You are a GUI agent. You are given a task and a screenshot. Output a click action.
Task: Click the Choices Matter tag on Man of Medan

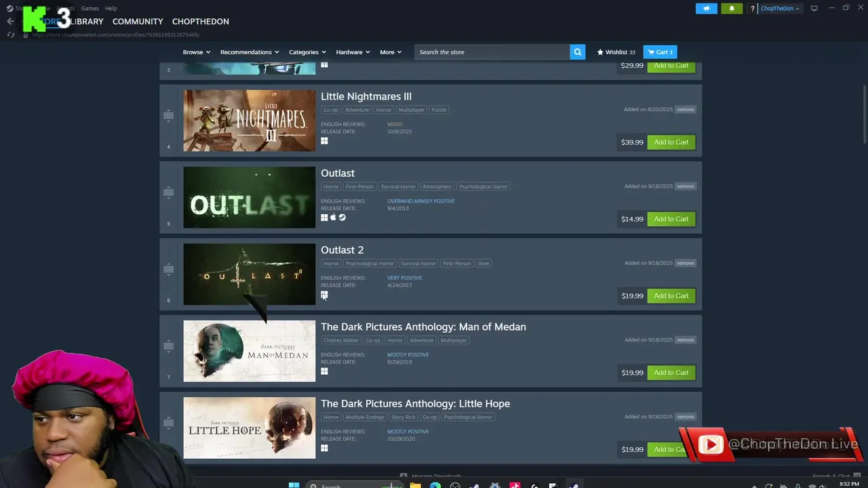341,340
